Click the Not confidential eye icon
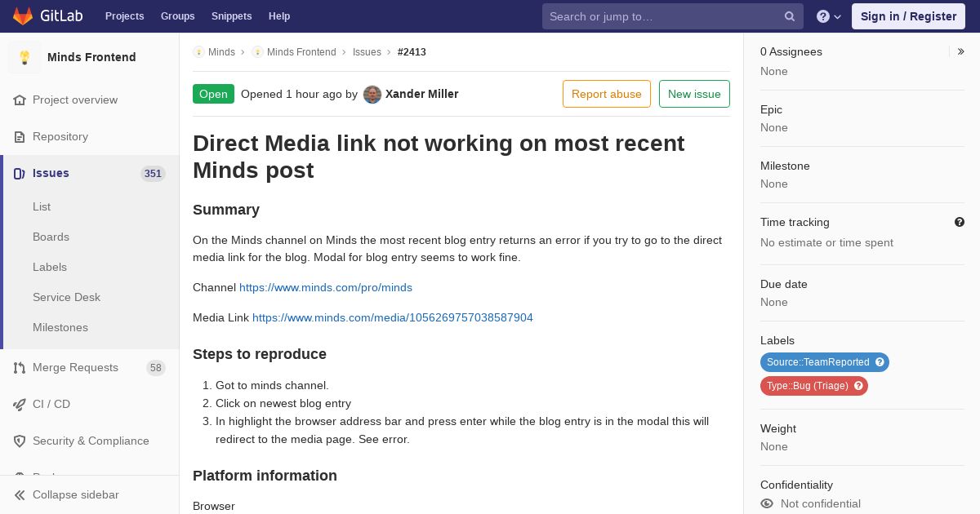 [x=767, y=503]
